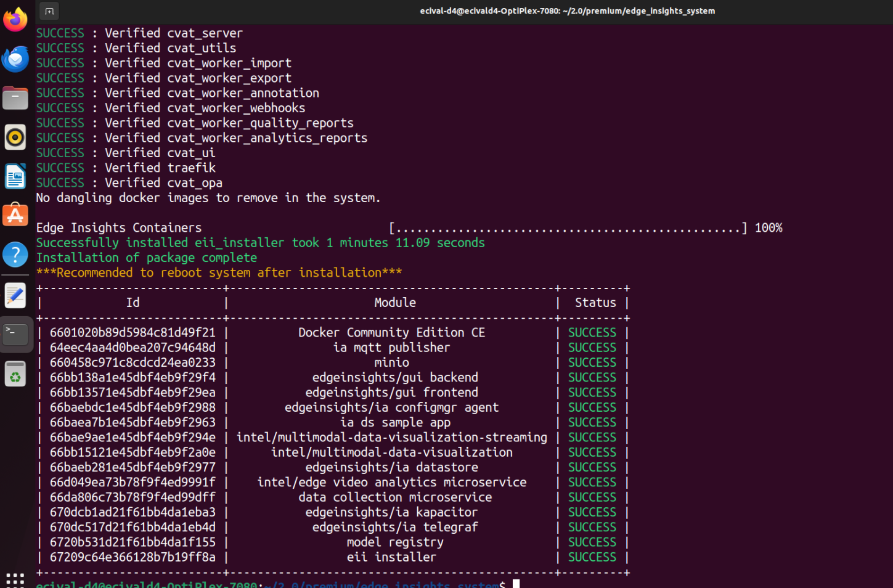
Task: Click 'ia mqtt publisher' module cell
Action: 391,348
